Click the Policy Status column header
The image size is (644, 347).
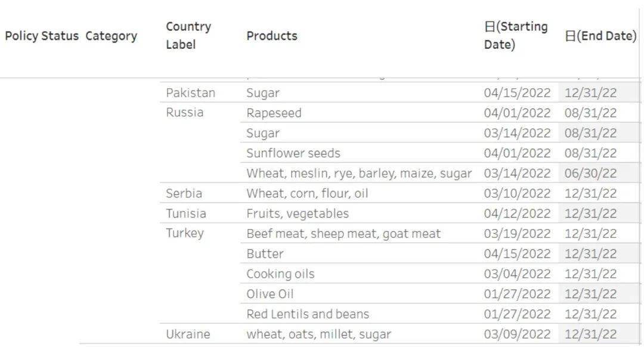pos(41,36)
